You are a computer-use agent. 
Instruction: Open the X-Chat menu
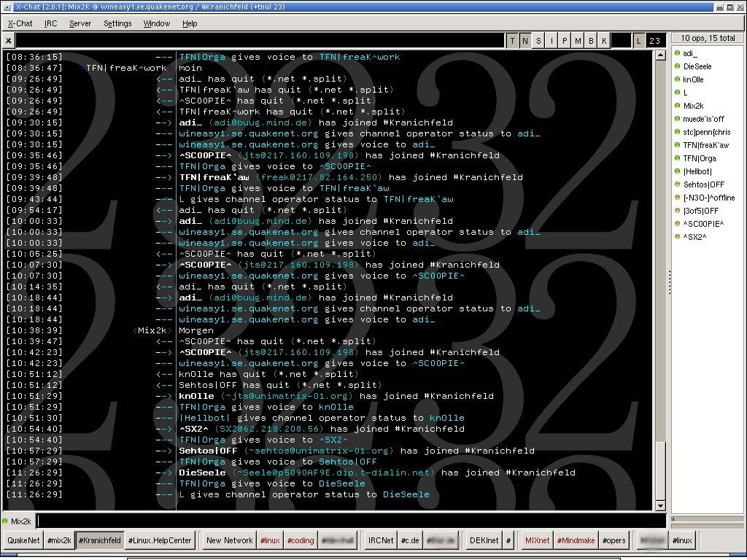(20, 23)
